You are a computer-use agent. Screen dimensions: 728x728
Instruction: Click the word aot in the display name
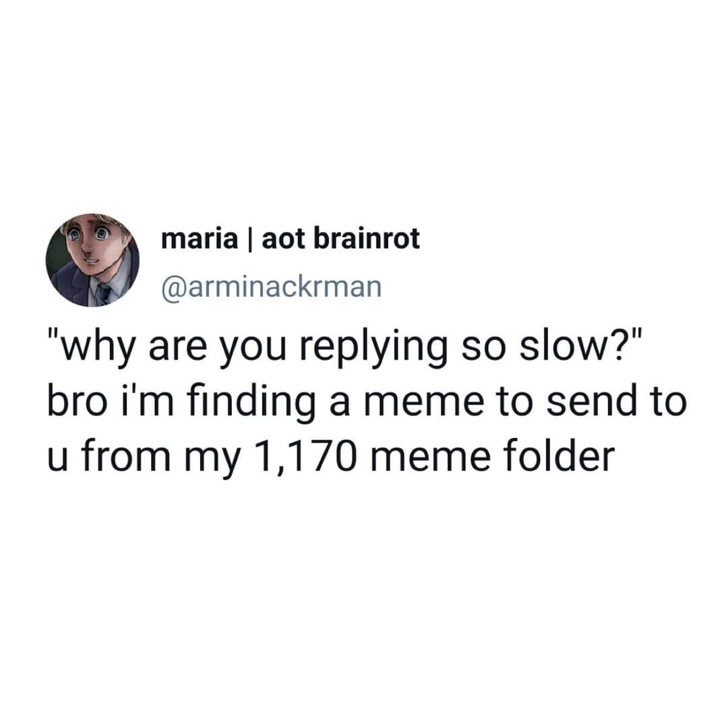(283, 239)
